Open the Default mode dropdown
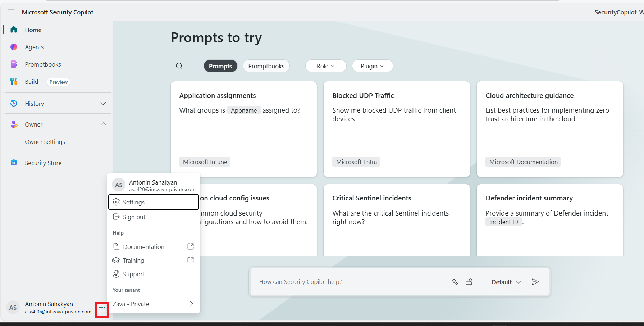The image size is (644, 326). (505, 282)
